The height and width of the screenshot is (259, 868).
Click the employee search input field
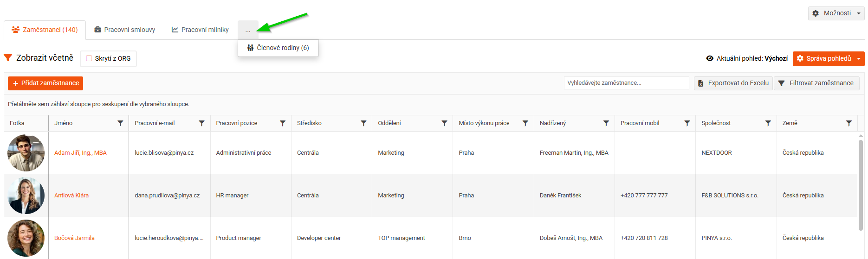pos(626,83)
